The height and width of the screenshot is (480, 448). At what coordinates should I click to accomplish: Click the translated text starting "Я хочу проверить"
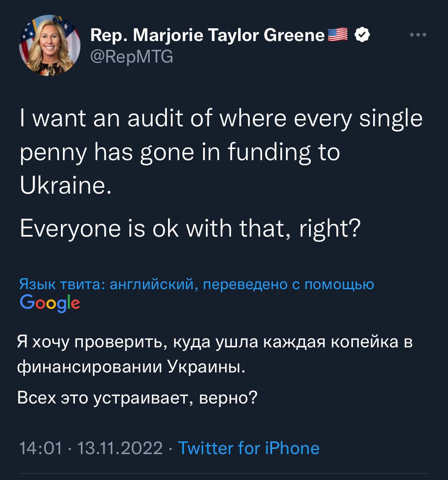(x=215, y=342)
